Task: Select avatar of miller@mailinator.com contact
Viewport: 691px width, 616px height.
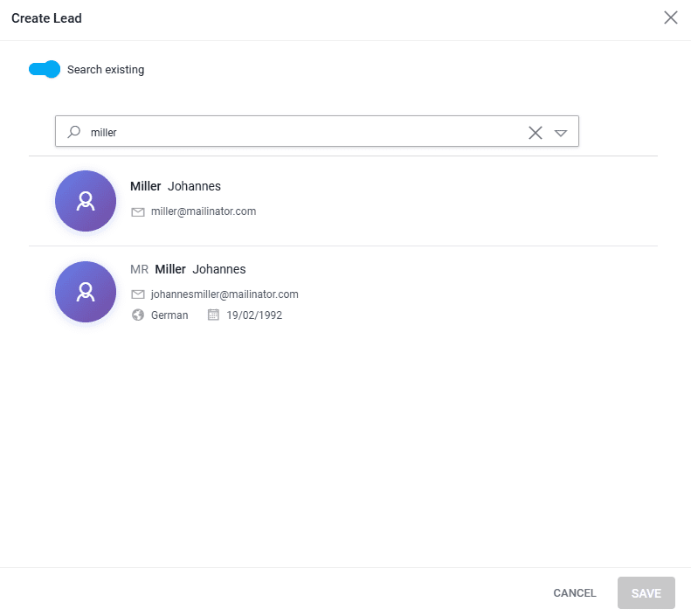Action: [86, 201]
